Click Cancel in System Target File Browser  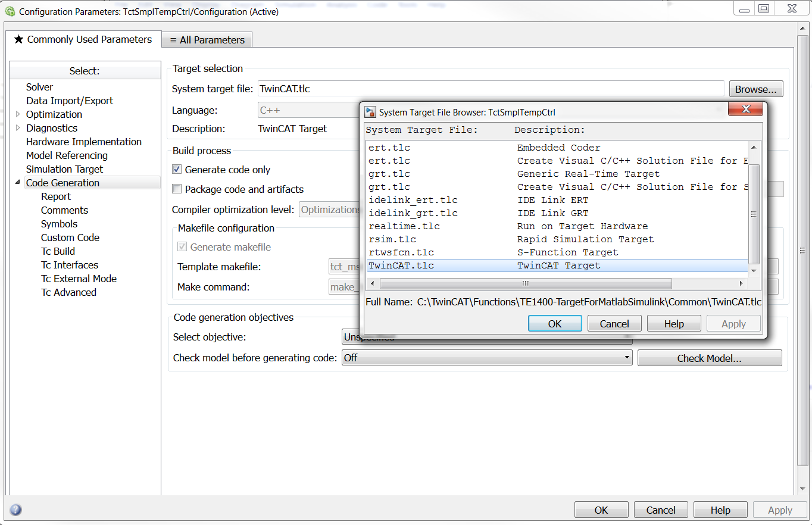pyautogui.click(x=614, y=324)
